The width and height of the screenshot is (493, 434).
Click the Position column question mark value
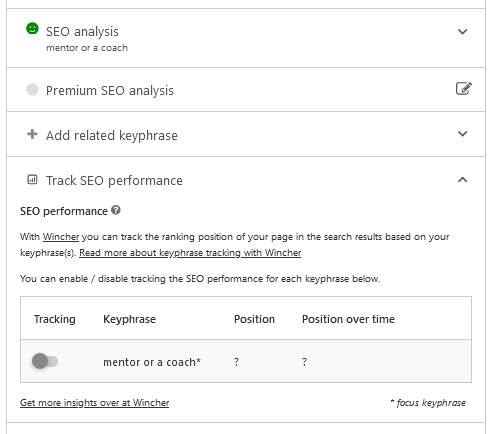pyautogui.click(x=236, y=362)
